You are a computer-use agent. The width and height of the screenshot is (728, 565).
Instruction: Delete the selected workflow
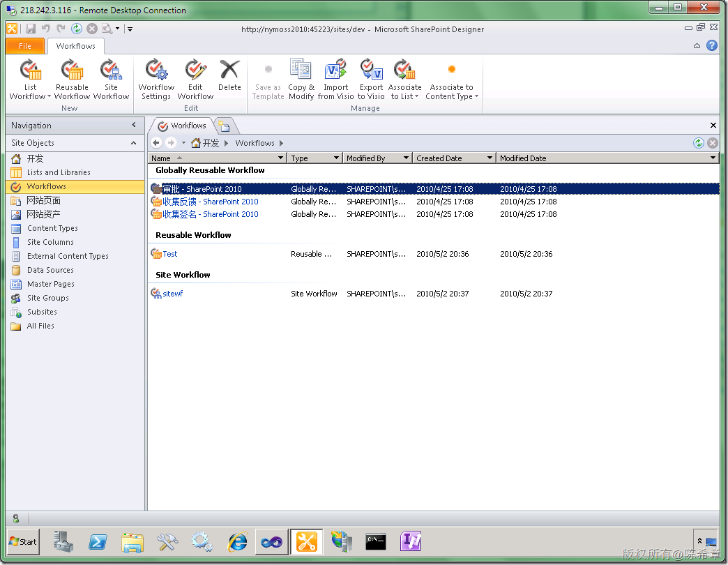coord(229,75)
